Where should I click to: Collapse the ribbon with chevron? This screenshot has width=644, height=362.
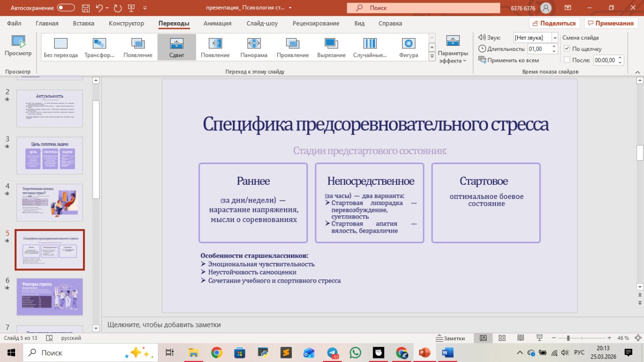pyautogui.click(x=637, y=71)
